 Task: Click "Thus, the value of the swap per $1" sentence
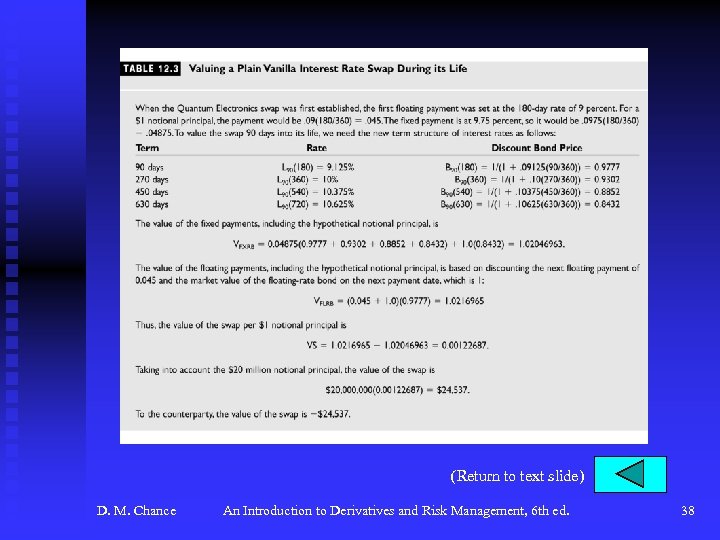pyautogui.click(x=241, y=325)
